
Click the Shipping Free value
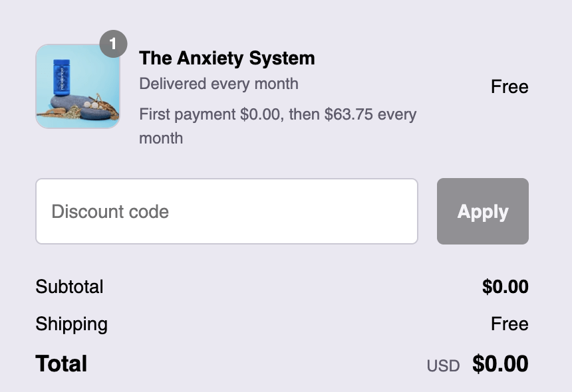509,324
